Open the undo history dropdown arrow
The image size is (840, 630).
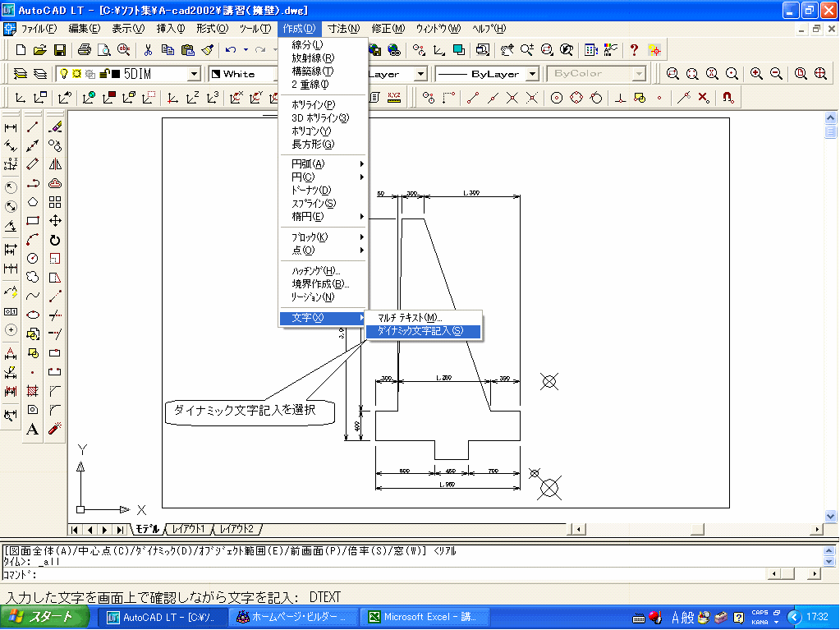click(246, 50)
